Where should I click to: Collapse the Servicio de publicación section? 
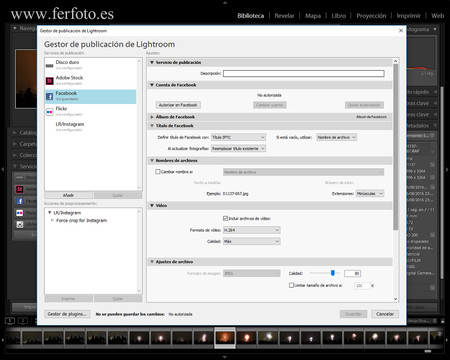(152, 62)
